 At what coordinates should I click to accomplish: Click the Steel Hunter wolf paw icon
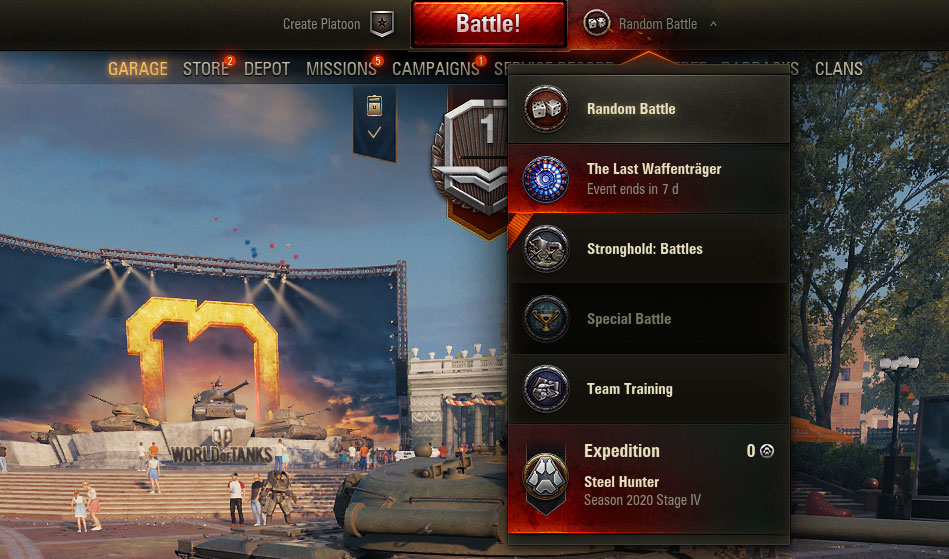[x=545, y=477]
